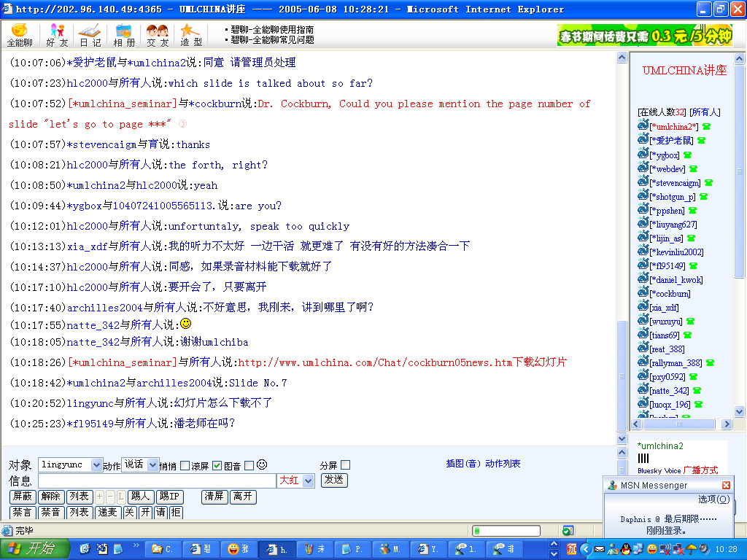The image size is (747, 560).
Task: Open the 对象 target dropdown showing lingyunc
Action: click(x=70, y=464)
